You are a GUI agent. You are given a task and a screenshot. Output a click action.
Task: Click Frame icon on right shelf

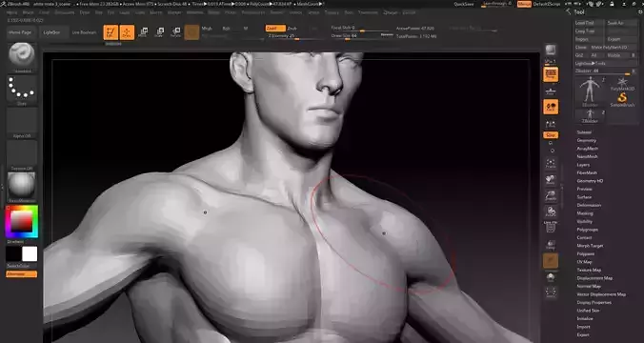click(x=551, y=164)
